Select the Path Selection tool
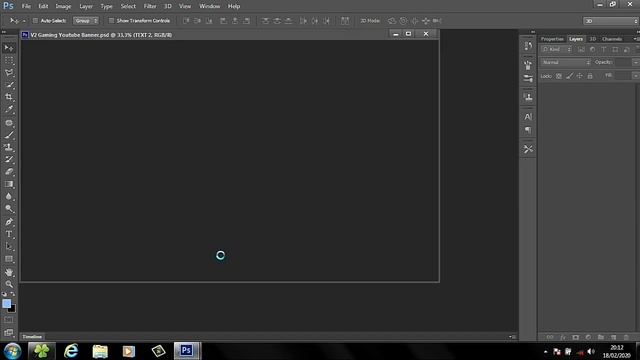The image size is (640, 360). pos(9,247)
